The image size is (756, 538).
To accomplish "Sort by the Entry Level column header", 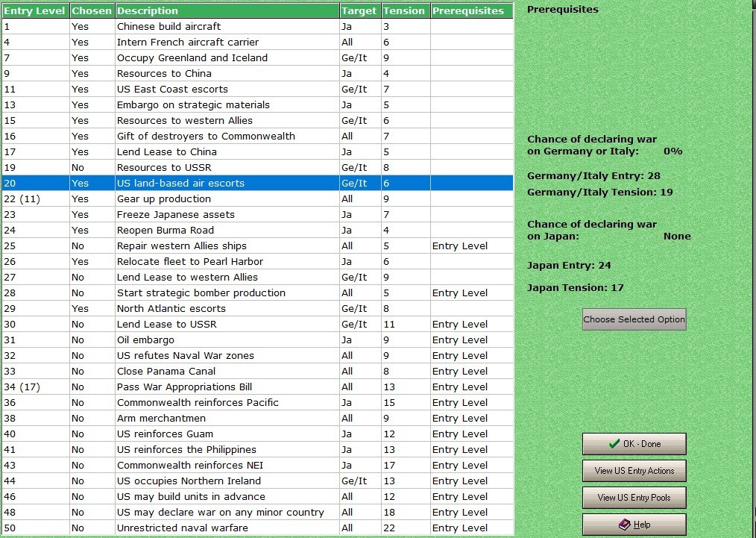I will [x=35, y=10].
